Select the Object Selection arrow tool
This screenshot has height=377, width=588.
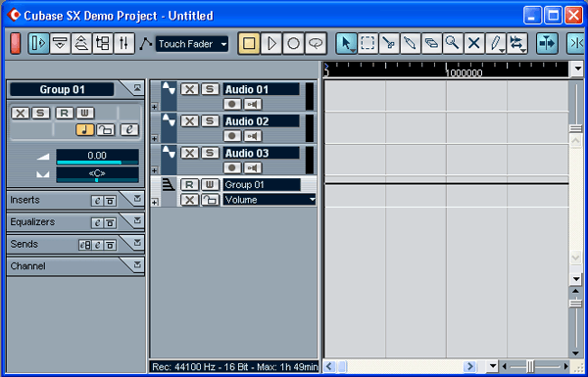coord(346,43)
